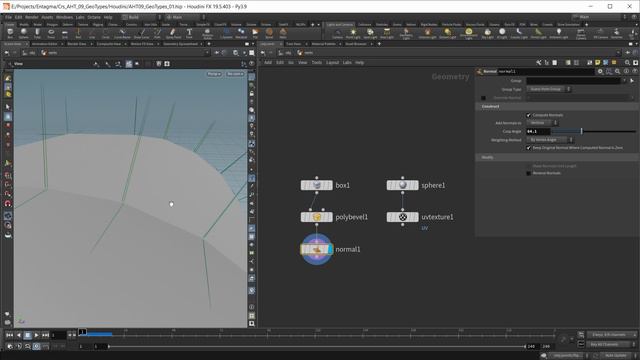This screenshot has width=640, height=360.
Task: Open the Persp camera dropdown in viewport
Action: pyautogui.click(x=214, y=74)
